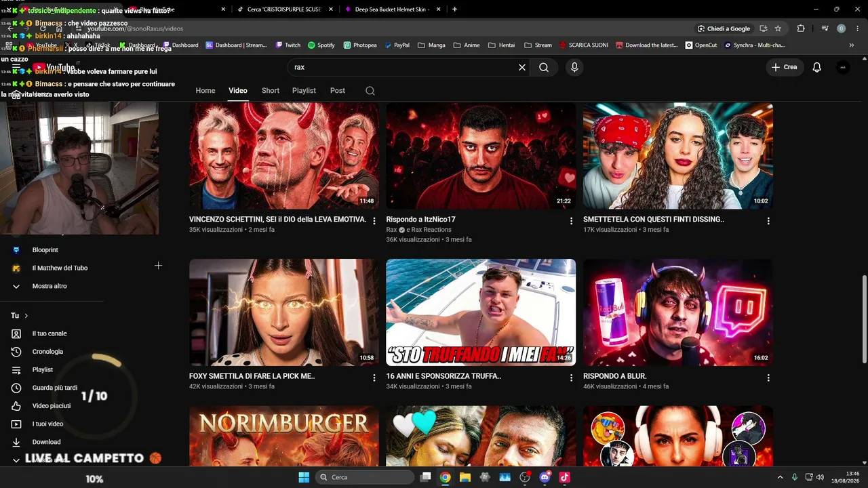The width and height of the screenshot is (868, 488).
Task: Play the Rispondo a ItzNico17 thumbnail
Action: coord(481,156)
